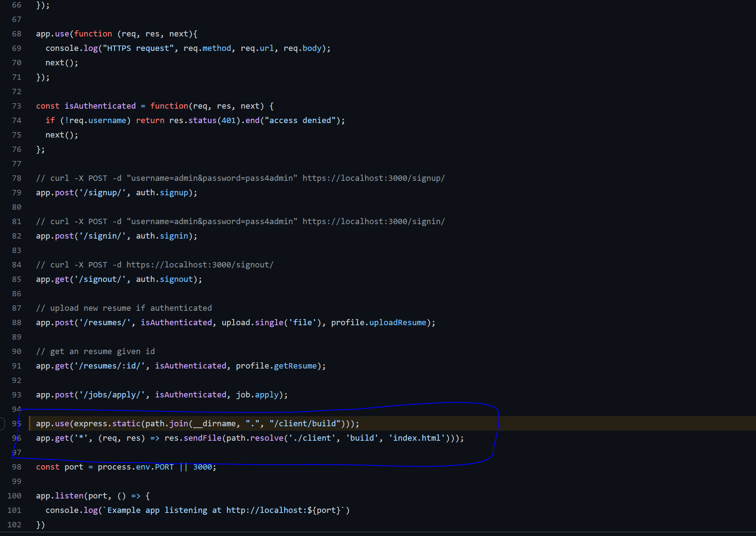Click 'profile.getResume' text
The image size is (756, 536).
(x=276, y=366)
